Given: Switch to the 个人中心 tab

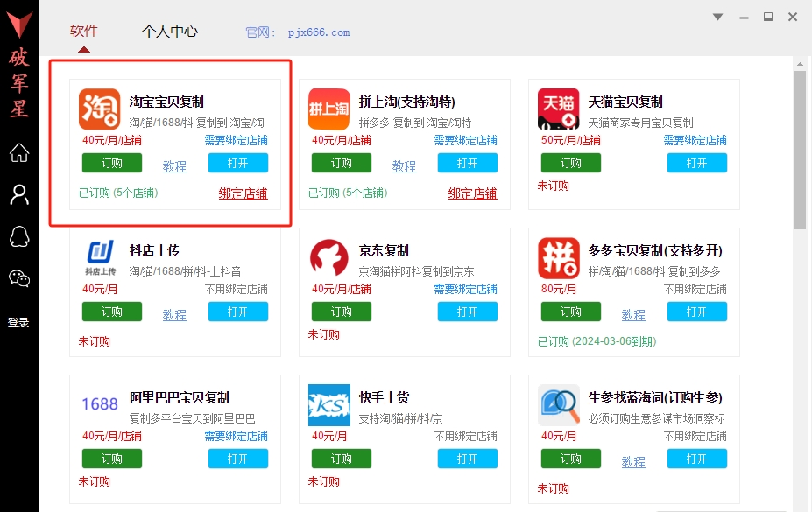Looking at the screenshot, I should pyautogui.click(x=170, y=32).
